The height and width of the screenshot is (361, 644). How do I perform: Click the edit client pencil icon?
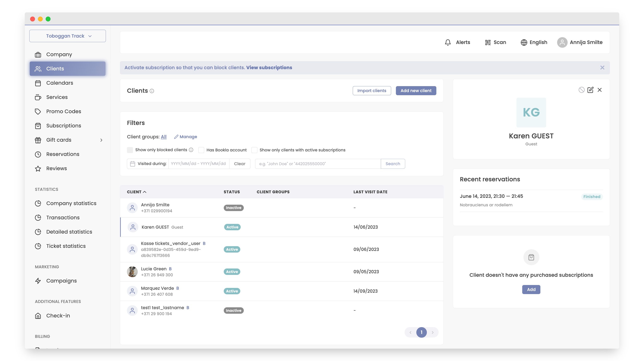[590, 90]
